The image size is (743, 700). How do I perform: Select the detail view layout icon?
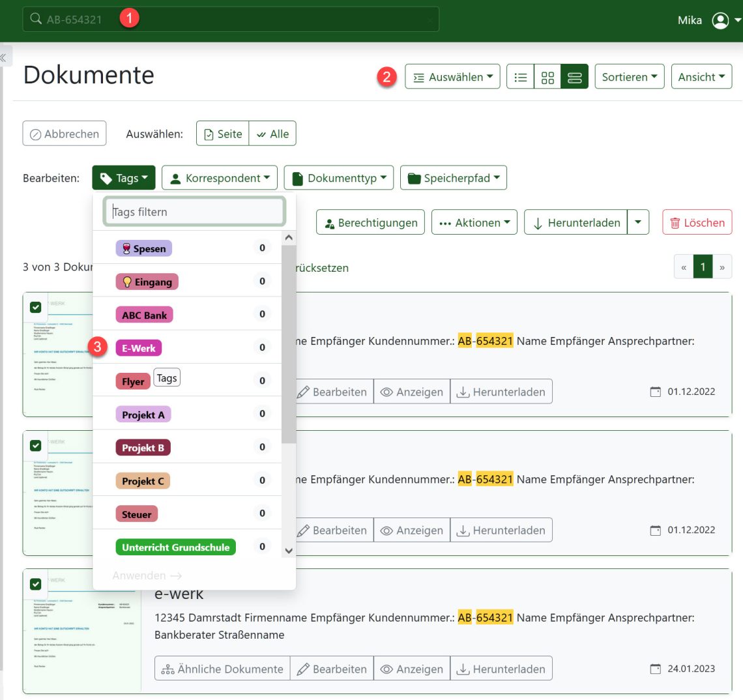(574, 76)
